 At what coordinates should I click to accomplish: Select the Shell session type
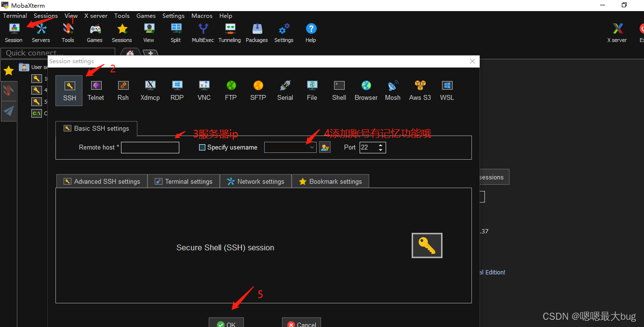click(x=339, y=91)
